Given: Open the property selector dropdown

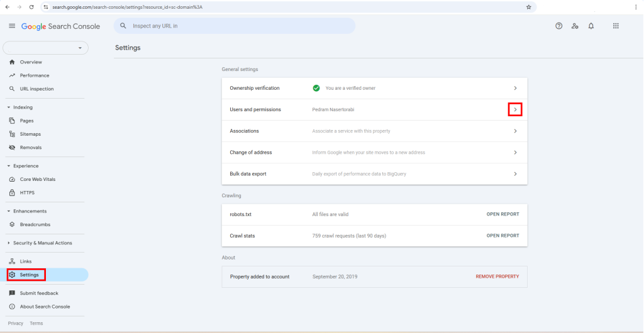Looking at the screenshot, I should [x=46, y=48].
